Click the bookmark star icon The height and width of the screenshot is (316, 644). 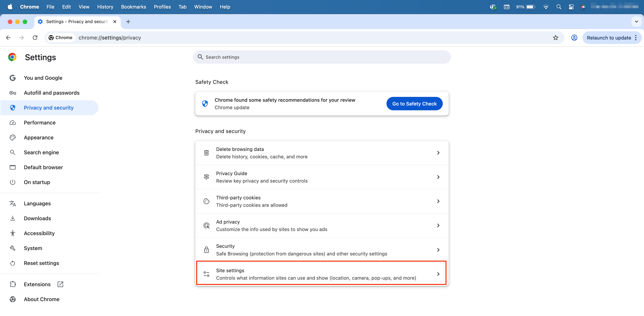click(555, 38)
